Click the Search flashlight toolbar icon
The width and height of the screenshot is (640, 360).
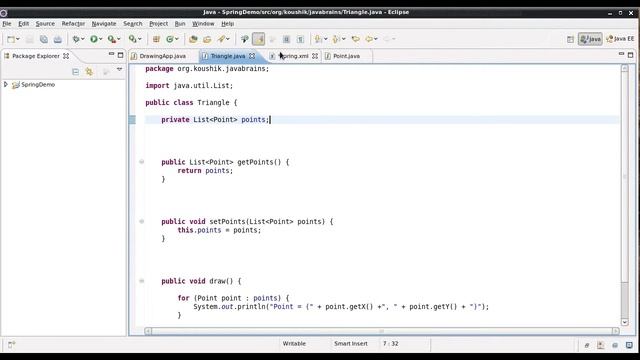[x=221, y=39]
